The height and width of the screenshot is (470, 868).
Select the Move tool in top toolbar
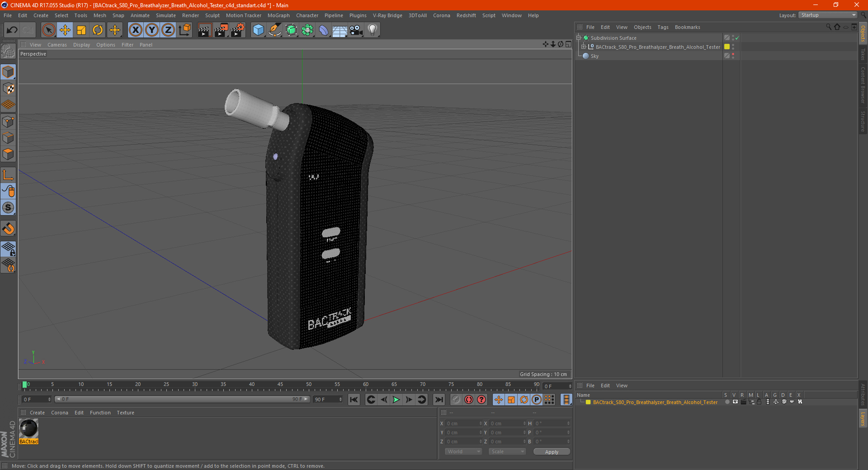coord(65,30)
